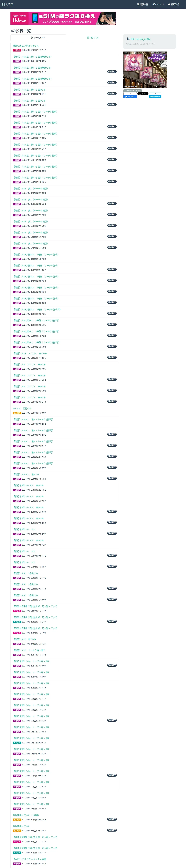This screenshot has width=186, height=868.
Task: Open the 同人楽市 site home link
Action: point(8,4)
